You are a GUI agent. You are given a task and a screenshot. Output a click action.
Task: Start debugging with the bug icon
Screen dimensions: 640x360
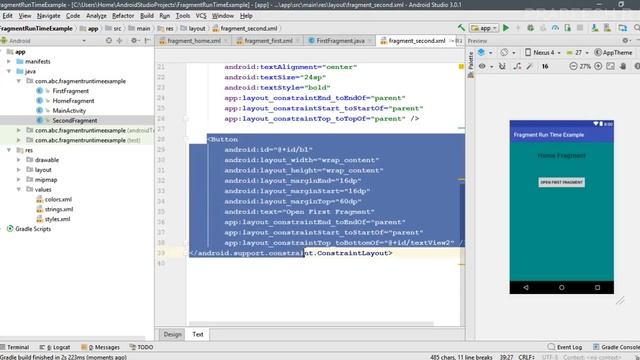(531, 28)
